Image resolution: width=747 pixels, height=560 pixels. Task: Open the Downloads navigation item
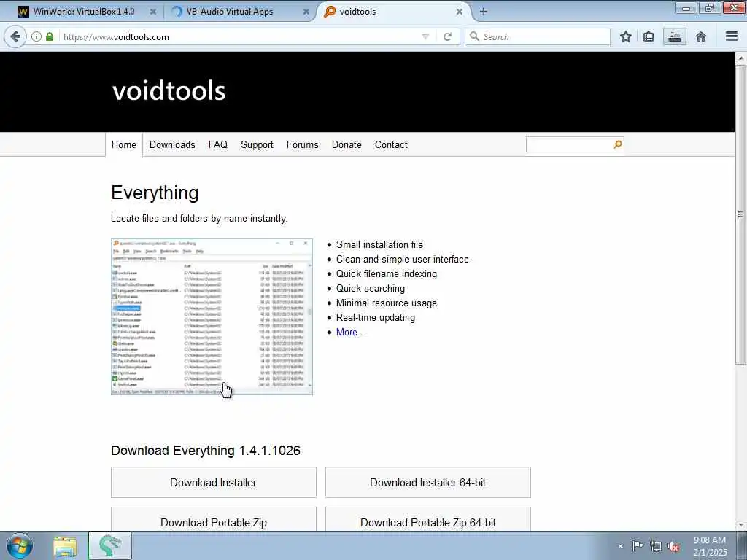point(172,145)
